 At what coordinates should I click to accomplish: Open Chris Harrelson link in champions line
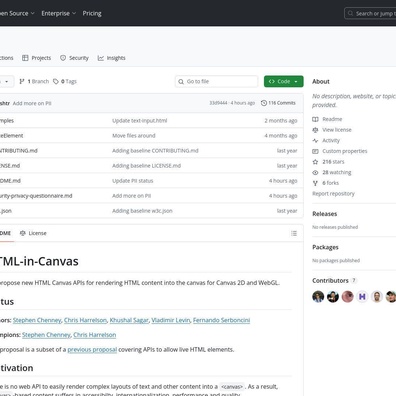point(95,335)
